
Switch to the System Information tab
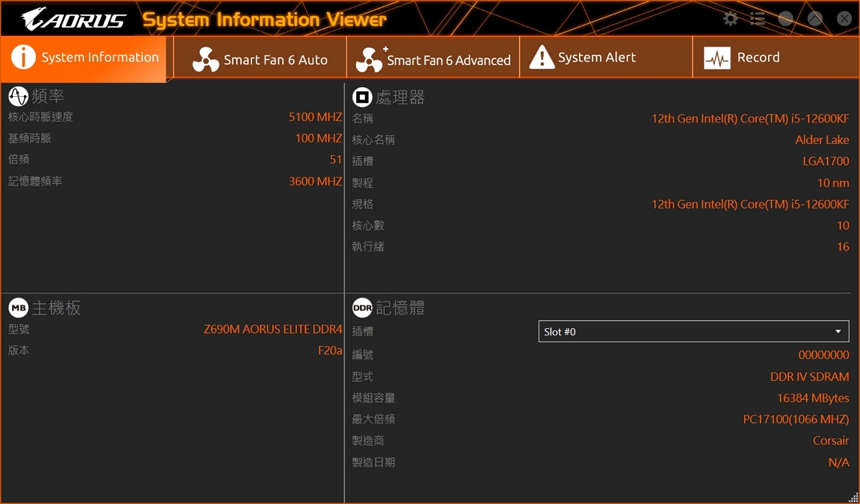pyautogui.click(x=83, y=58)
